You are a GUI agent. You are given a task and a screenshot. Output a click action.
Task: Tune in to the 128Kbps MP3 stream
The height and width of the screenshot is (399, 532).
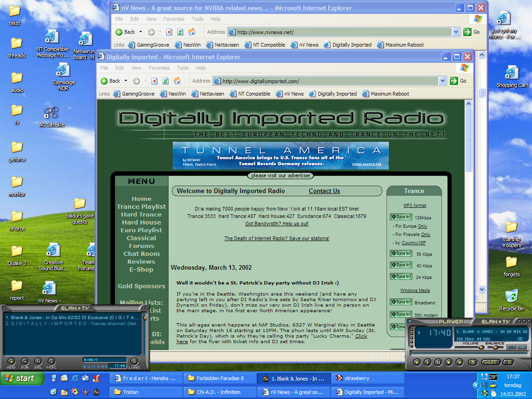tap(401, 217)
